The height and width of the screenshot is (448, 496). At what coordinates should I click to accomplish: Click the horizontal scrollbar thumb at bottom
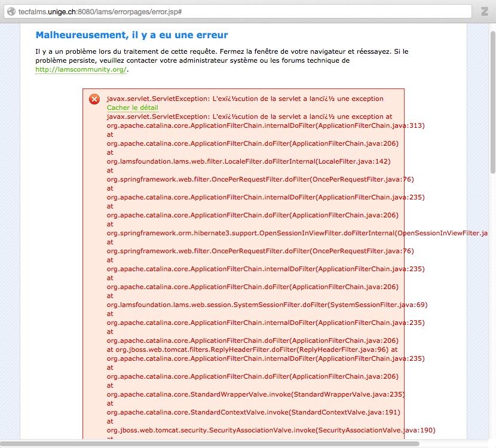(210, 444)
